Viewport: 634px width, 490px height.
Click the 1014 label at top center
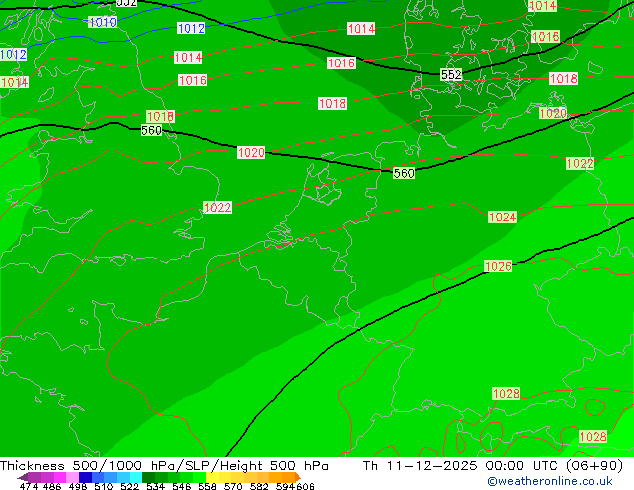click(361, 29)
